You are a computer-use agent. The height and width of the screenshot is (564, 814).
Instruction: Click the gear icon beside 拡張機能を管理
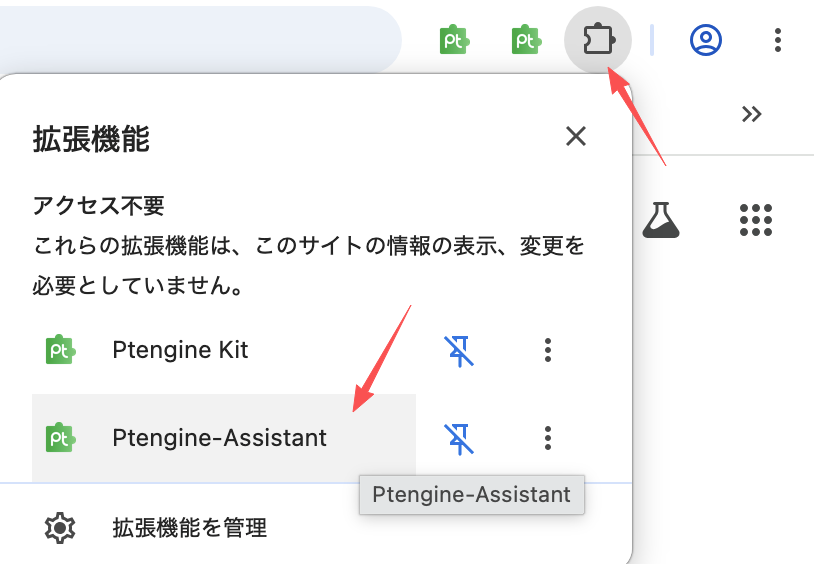(60, 528)
